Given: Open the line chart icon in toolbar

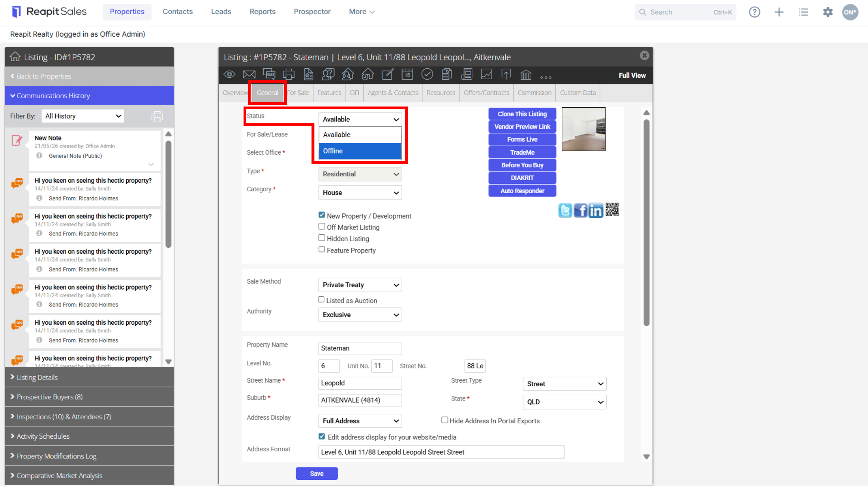Looking at the screenshot, I should coord(486,74).
